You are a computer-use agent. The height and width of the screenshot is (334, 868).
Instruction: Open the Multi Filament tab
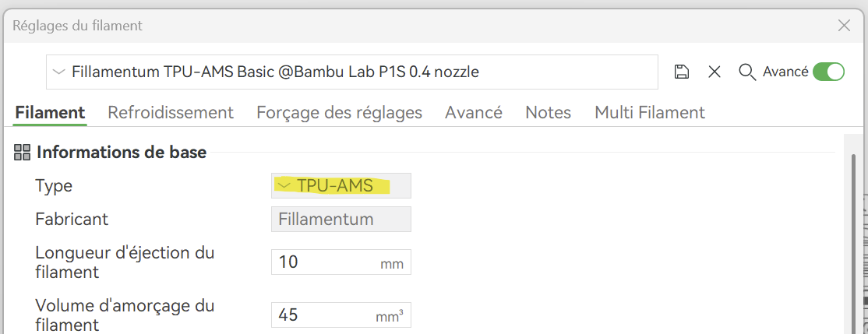pyautogui.click(x=650, y=113)
